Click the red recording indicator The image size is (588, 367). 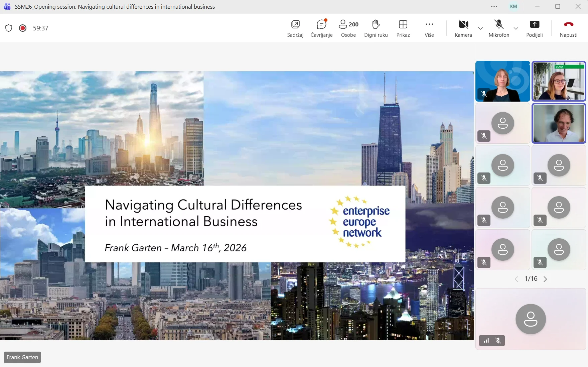(23, 28)
